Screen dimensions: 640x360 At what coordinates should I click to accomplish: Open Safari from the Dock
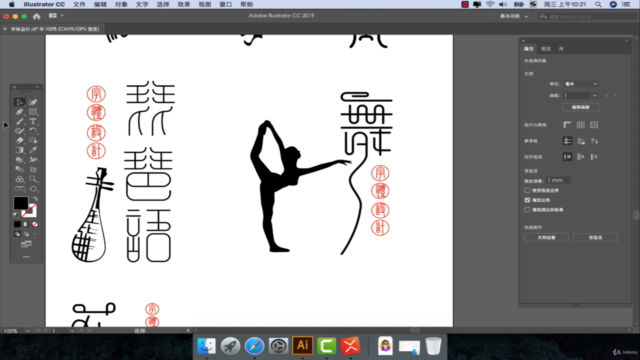click(x=254, y=346)
